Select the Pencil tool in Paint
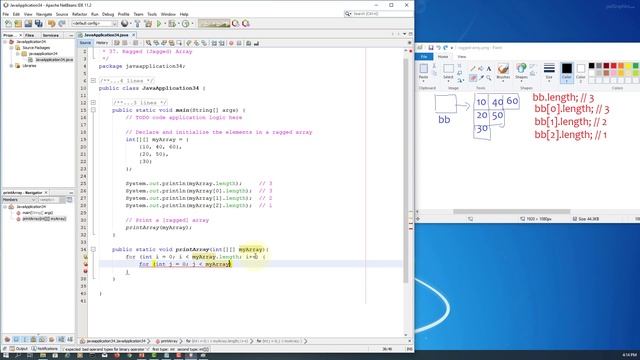 coord(473,68)
